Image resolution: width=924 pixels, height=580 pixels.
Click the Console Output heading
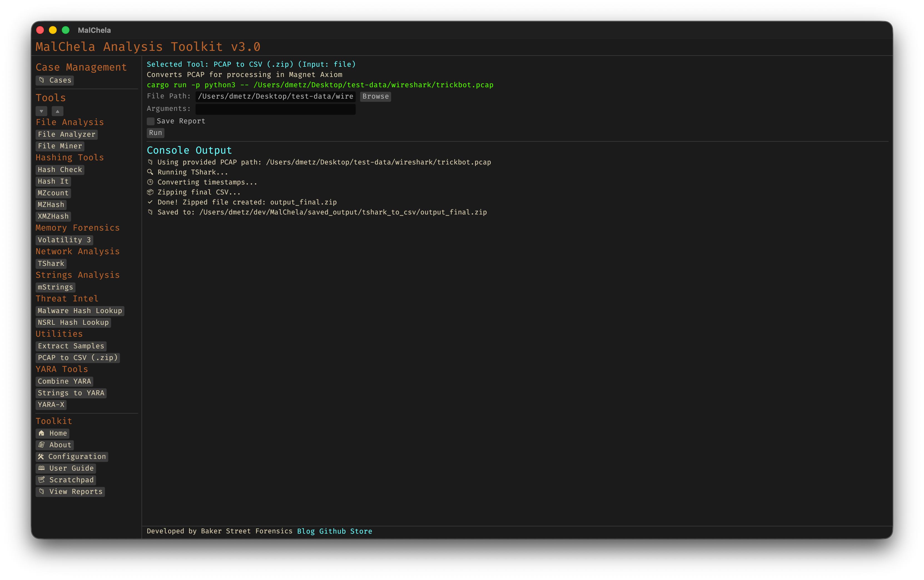[x=189, y=150]
